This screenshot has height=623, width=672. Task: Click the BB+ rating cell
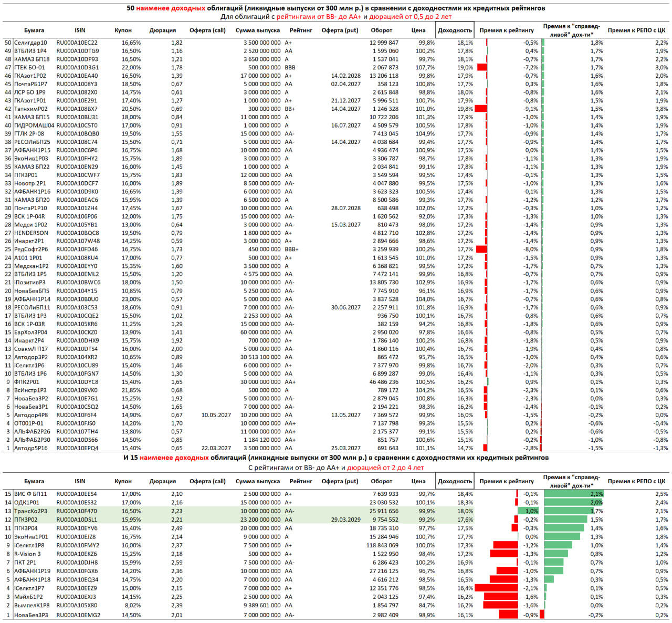290,109
